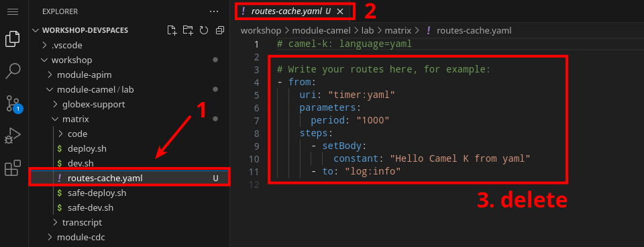Screen dimensions: 644x247
Task: Click the EXPLORER panel title
Action: coord(60,11)
